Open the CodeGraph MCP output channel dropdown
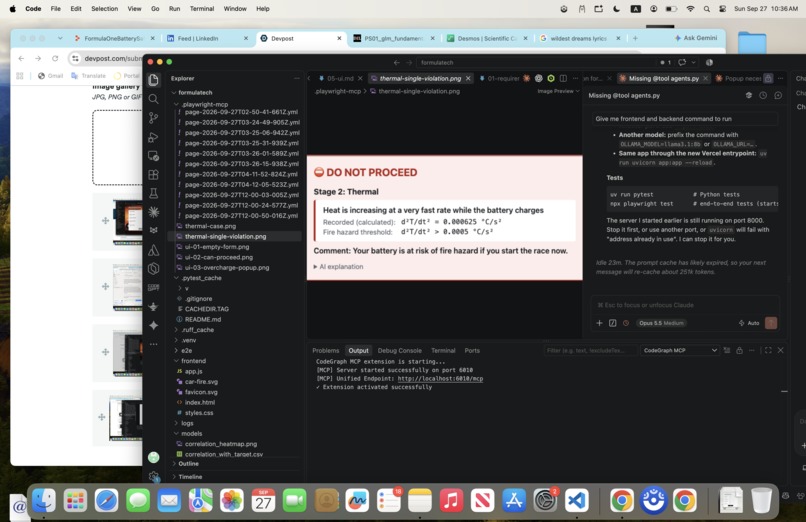 pyautogui.click(x=679, y=350)
